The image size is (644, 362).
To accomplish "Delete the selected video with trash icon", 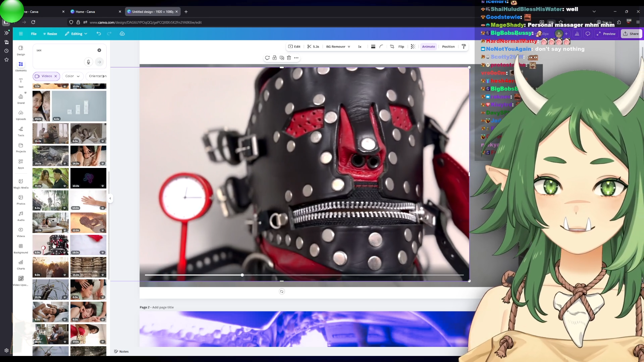I will 289,58.
